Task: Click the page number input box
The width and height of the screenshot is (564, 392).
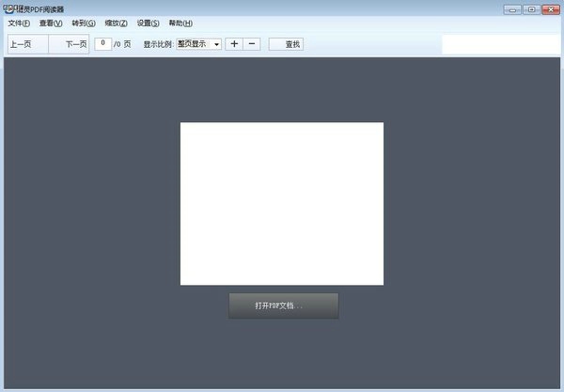Action: coord(102,43)
